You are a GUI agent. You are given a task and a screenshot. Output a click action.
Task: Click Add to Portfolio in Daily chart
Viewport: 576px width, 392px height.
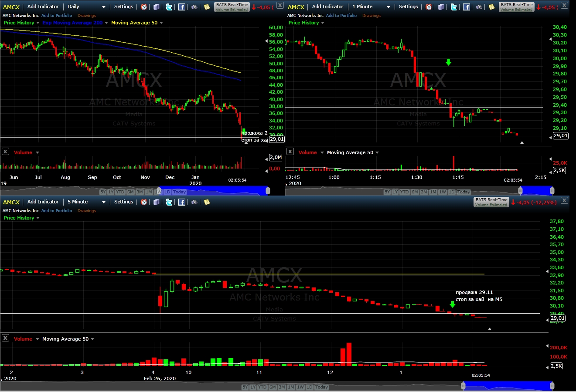click(57, 16)
